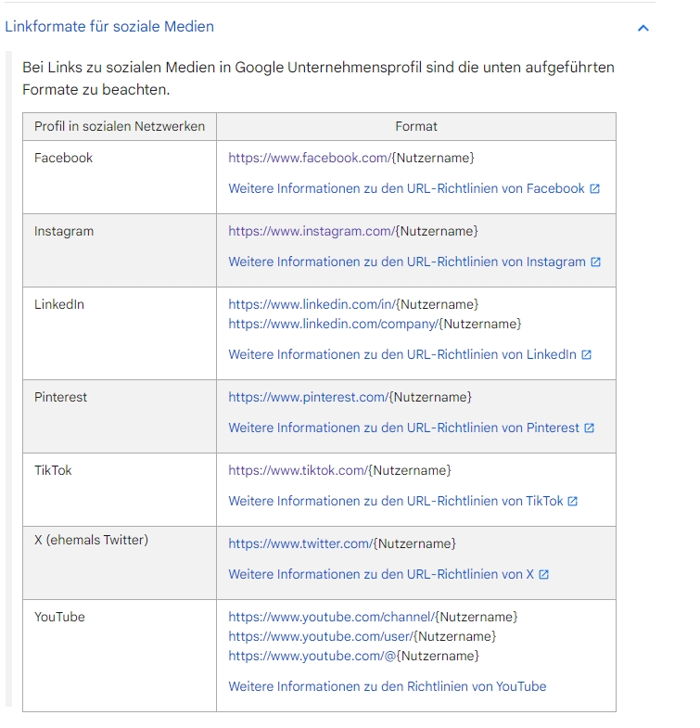Open Weitere Informationen zu URL-Richtlinien von TikTok
700x728 pixels.
[396, 502]
